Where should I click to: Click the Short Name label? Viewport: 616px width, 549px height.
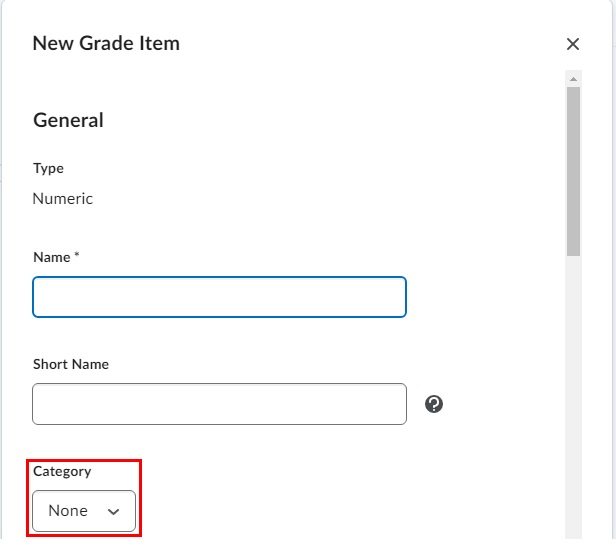[x=71, y=364]
